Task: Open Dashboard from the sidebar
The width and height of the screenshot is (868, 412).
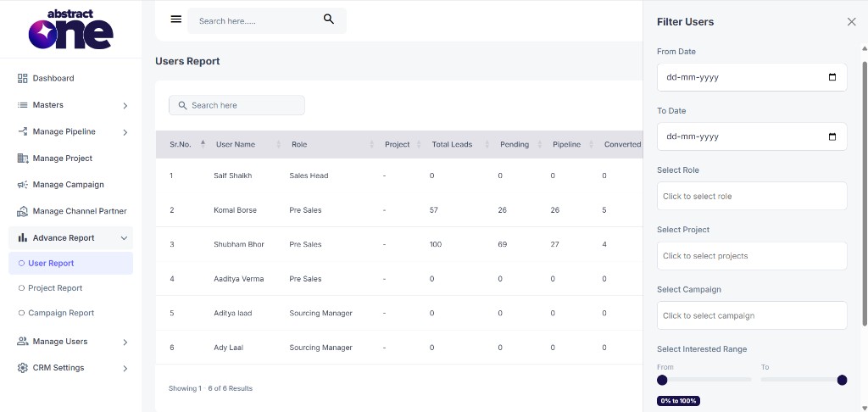Action: click(53, 78)
